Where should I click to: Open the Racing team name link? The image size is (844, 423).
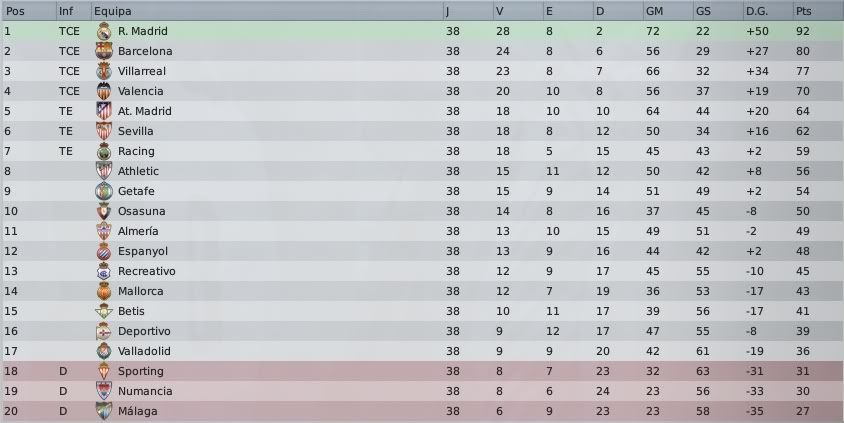[x=136, y=151]
